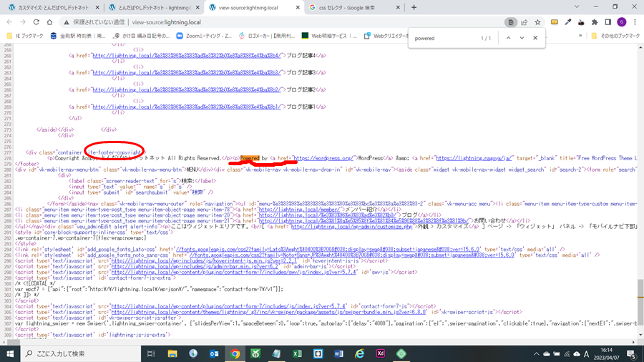Viewport: 644px width, 362px height.
Task: Open a new browser tab
Action: [x=414, y=7]
